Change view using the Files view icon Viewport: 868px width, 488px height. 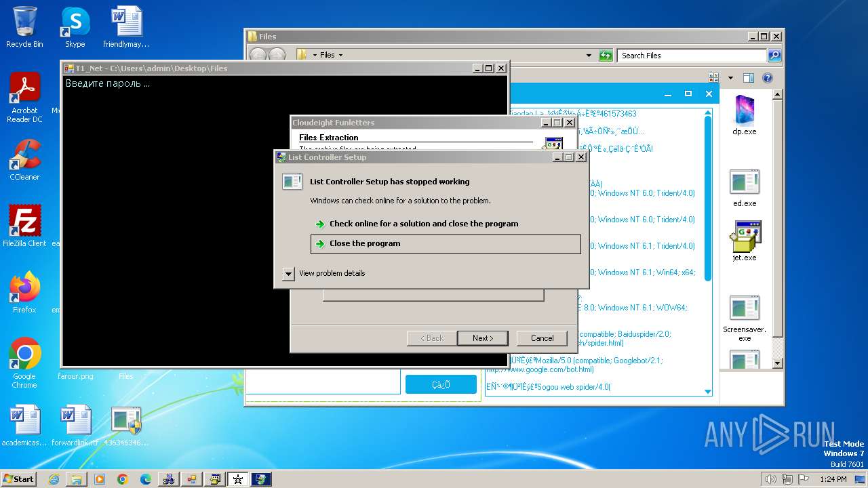[x=713, y=78]
